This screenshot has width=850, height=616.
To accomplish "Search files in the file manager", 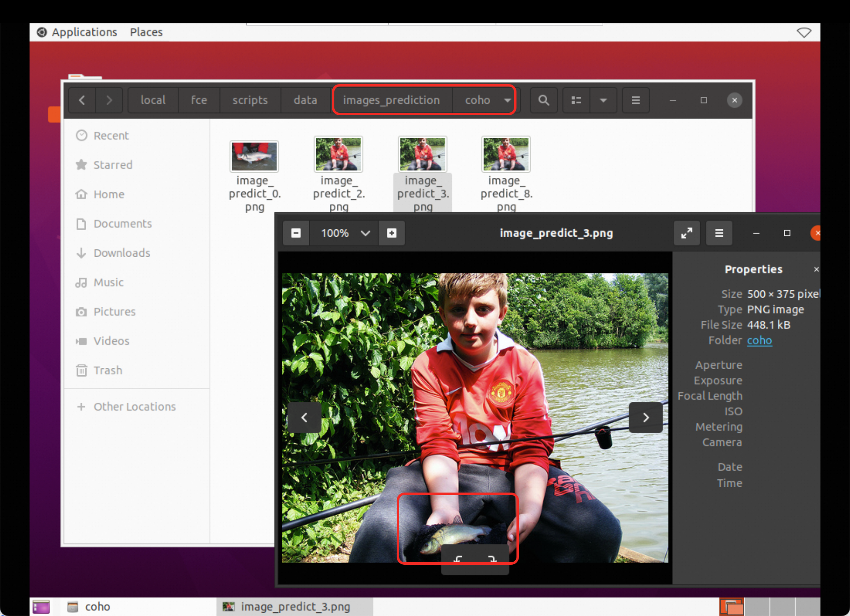I will (544, 100).
